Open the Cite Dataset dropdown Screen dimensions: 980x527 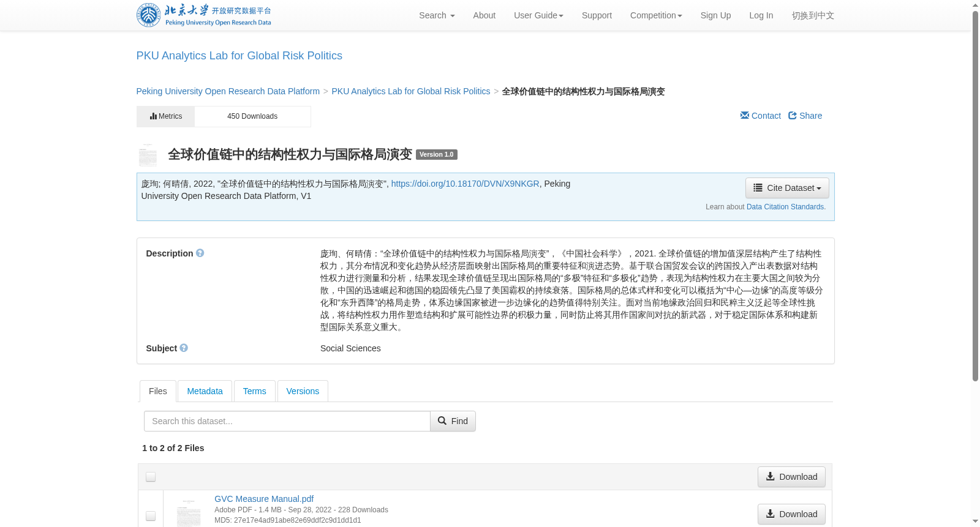[787, 188]
